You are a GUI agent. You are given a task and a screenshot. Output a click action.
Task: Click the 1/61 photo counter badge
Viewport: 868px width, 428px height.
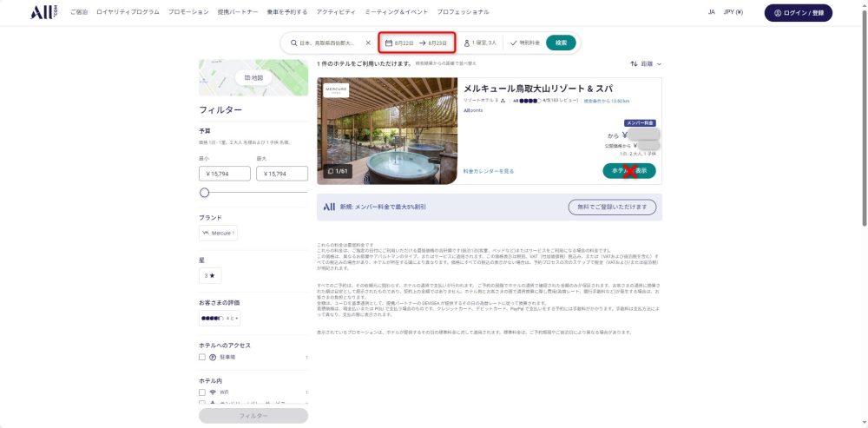coord(337,171)
